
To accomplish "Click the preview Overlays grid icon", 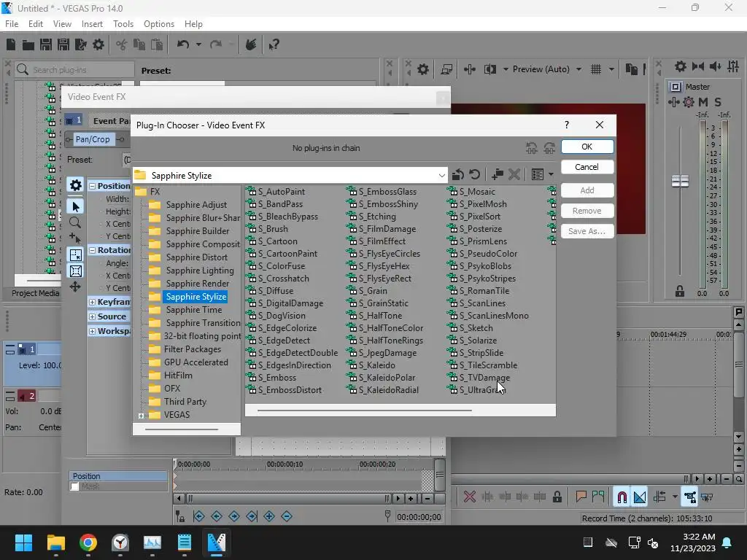I will pos(596,69).
